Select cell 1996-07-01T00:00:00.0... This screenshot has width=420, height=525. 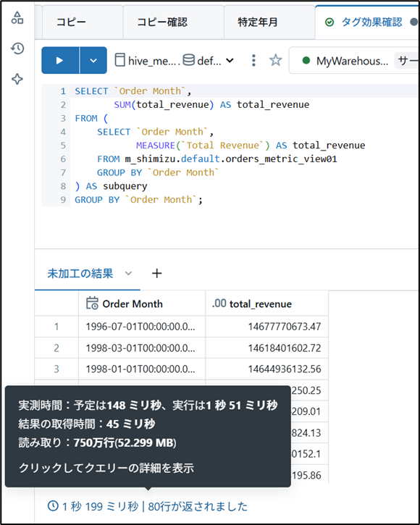click(x=142, y=327)
